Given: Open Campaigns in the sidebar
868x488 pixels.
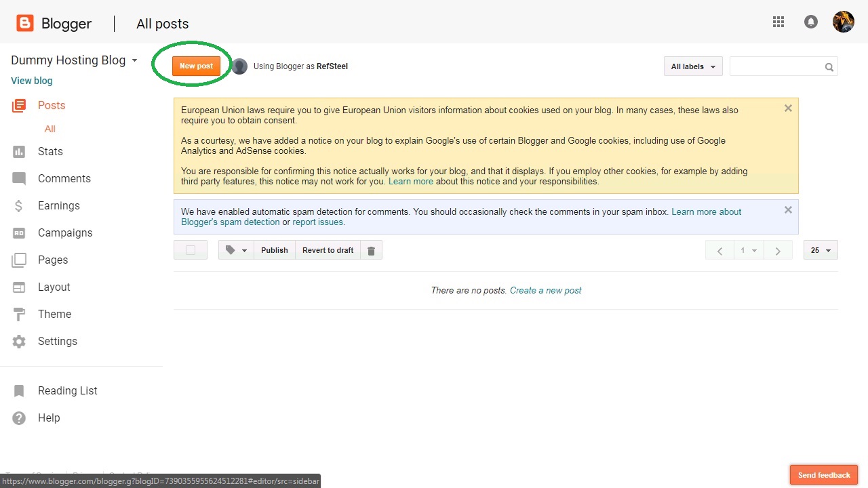Looking at the screenshot, I should pos(65,233).
